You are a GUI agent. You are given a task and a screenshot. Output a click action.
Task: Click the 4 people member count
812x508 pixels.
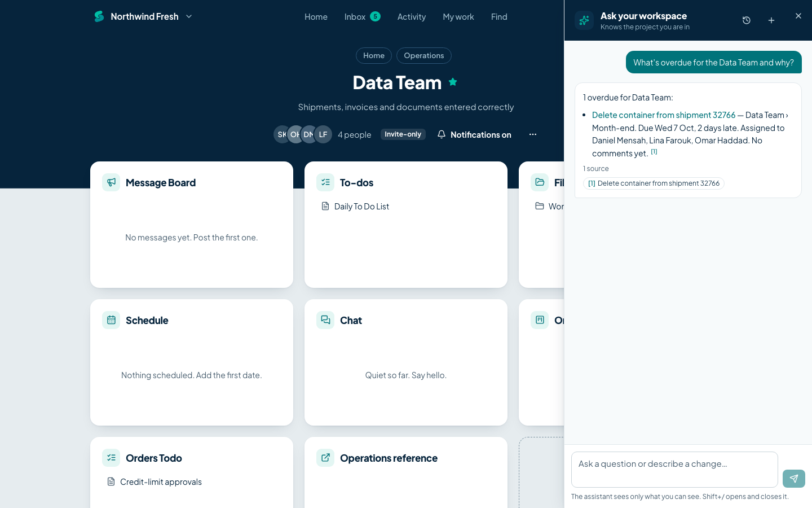point(355,135)
